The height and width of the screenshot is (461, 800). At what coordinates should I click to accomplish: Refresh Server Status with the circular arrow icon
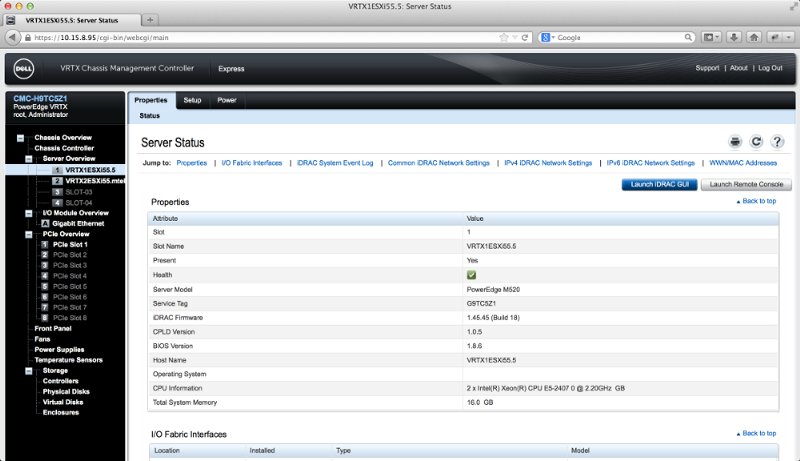click(x=756, y=142)
